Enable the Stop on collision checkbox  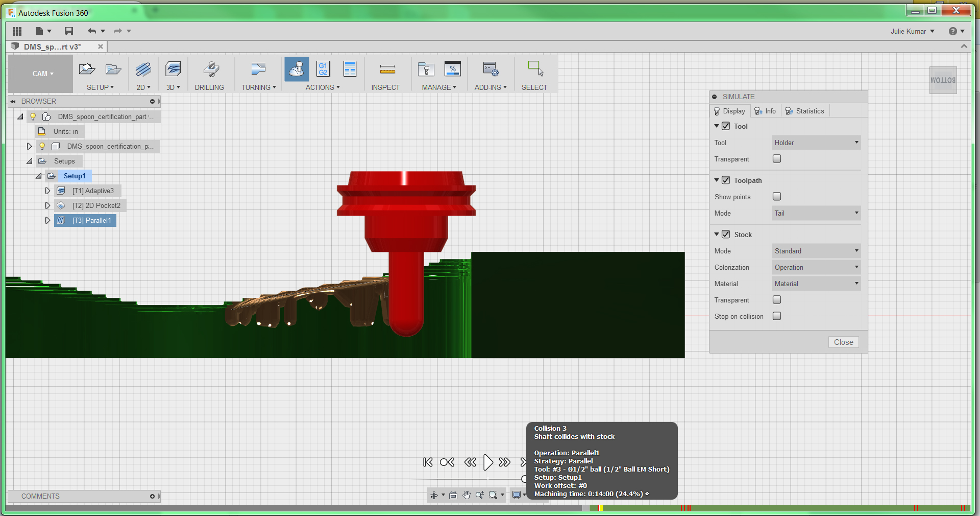(777, 316)
